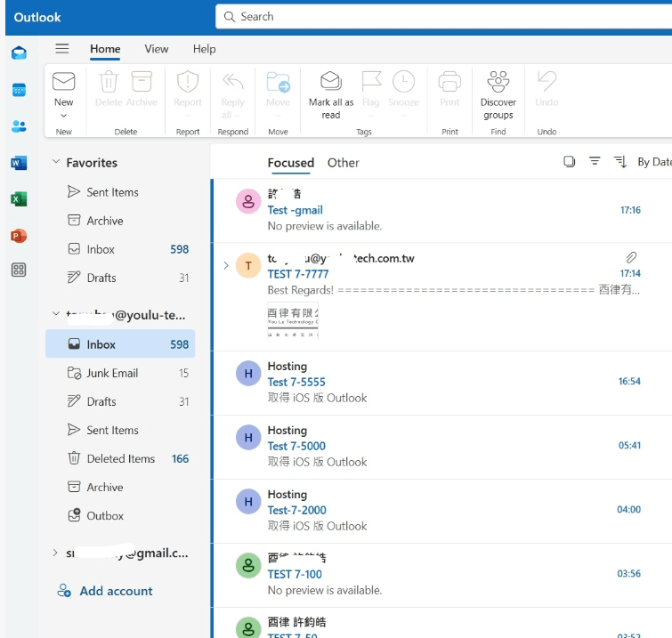This screenshot has width=672, height=638.
Task: Open the Test 7-5000 email from Hosting
Action: (442, 447)
